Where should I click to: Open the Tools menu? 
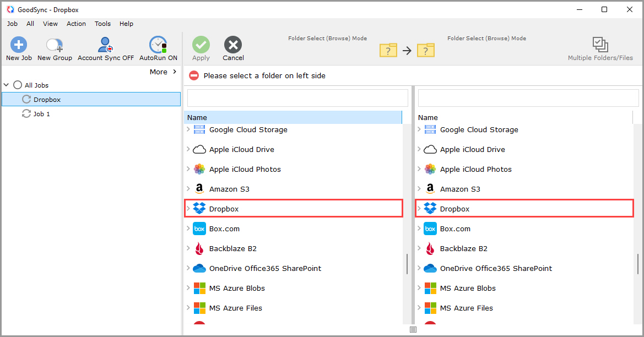pos(102,24)
